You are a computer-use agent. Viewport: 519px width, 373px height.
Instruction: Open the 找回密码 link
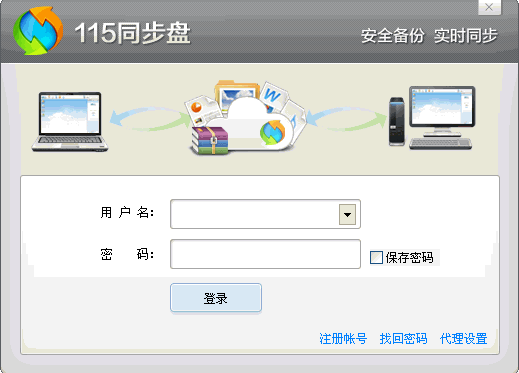click(403, 339)
